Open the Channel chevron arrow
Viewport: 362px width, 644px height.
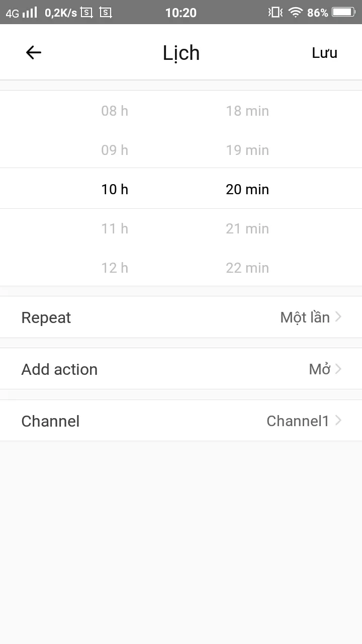click(338, 421)
